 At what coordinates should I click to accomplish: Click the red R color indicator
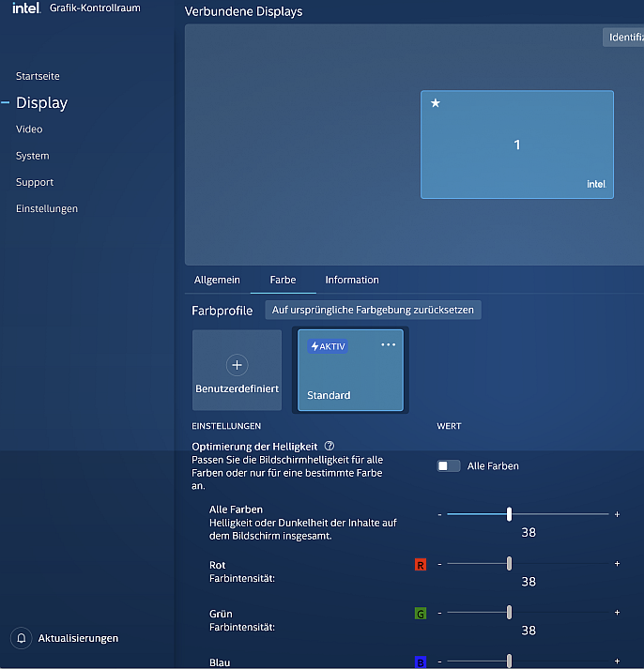[421, 565]
